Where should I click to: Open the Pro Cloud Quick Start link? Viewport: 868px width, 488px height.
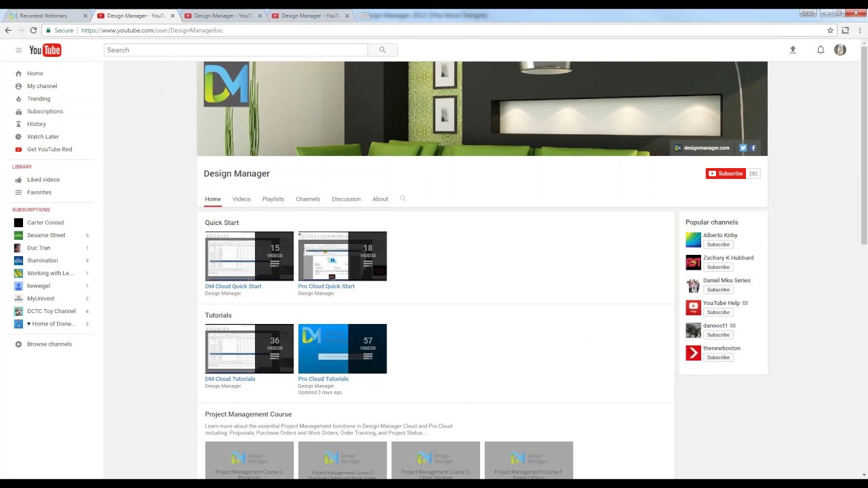pos(326,286)
